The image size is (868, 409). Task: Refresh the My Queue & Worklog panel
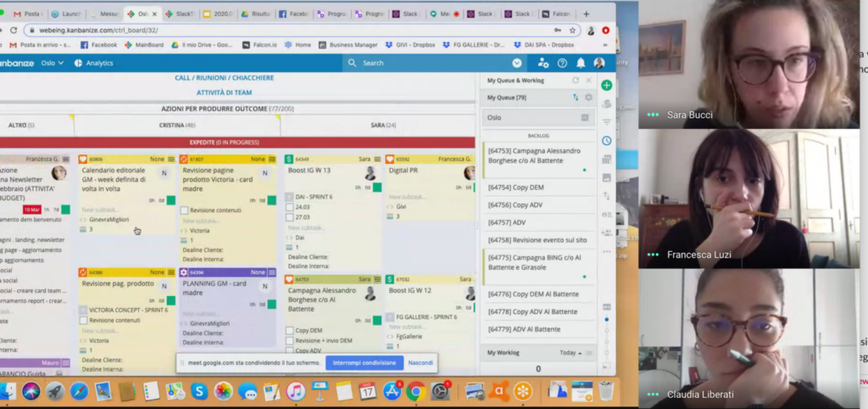576,81
